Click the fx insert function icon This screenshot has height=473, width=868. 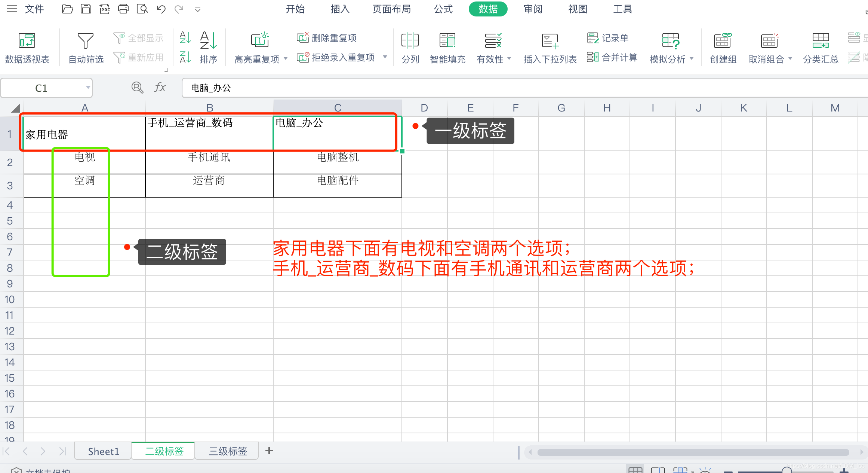160,87
